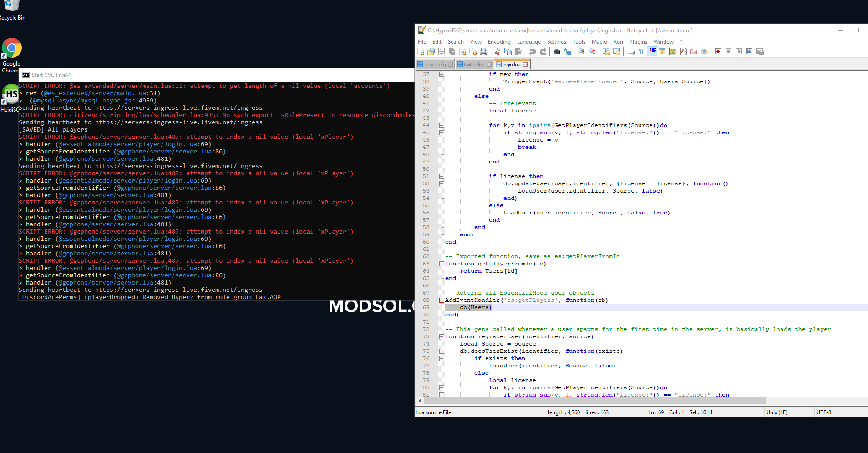Image resolution: width=868 pixels, height=453 pixels.
Task: Toggle synchronize vertical scrolling button
Action: (606, 51)
